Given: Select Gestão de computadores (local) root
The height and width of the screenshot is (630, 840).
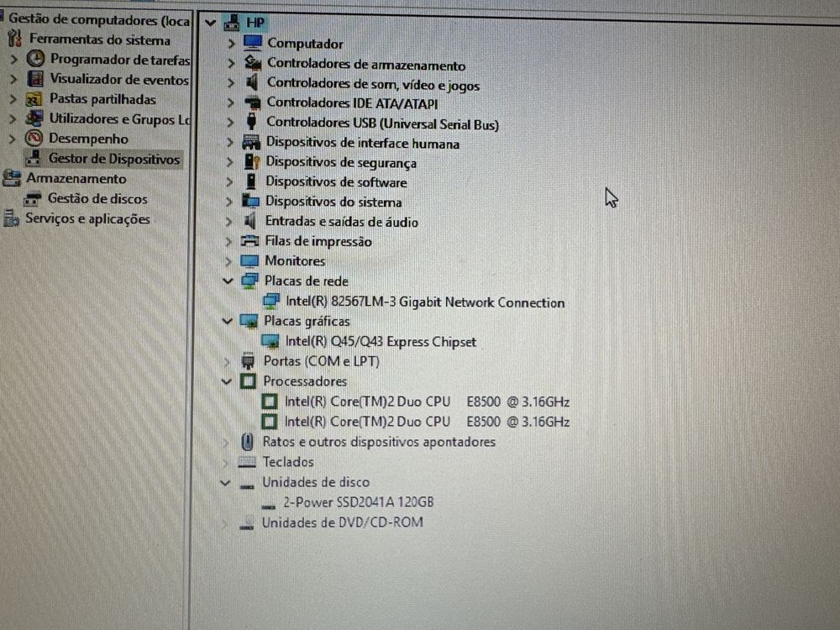Looking at the screenshot, I should (99, 20).
